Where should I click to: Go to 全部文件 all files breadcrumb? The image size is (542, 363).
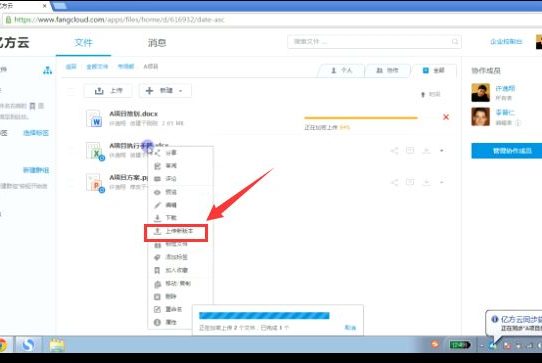click(97, 67)
